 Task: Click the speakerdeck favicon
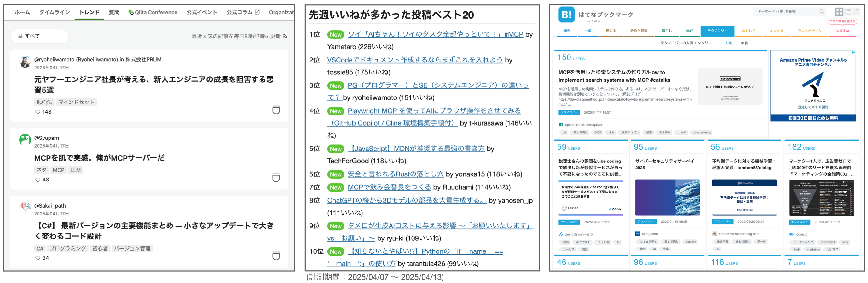561,125
